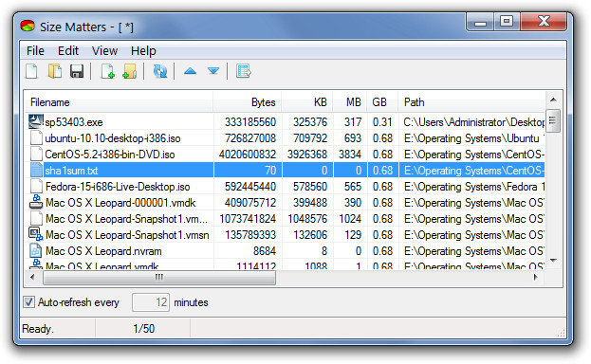The image size is (591, 364).
Task: Click the Move up blue arrow icon
Action: (191, 71)
